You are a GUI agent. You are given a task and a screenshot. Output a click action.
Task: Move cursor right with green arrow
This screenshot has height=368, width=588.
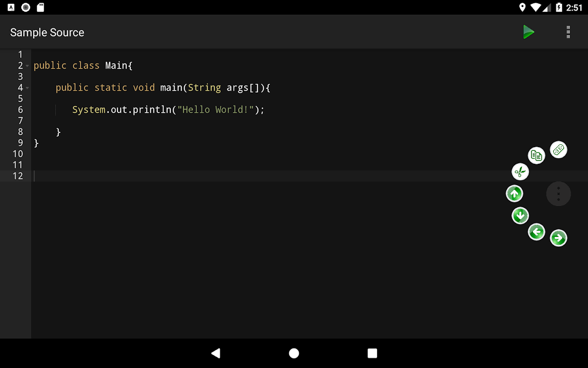point(559,238)
